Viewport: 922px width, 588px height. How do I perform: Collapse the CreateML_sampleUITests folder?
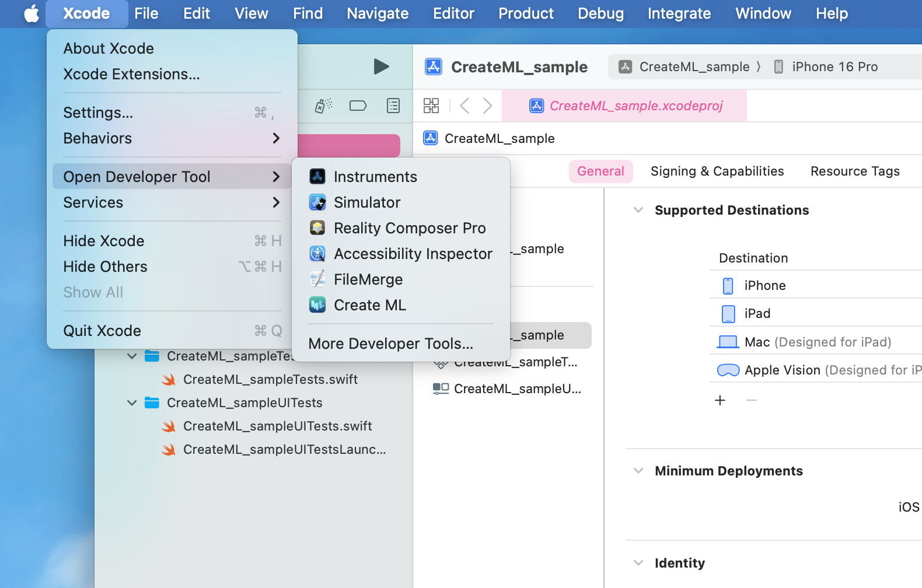point(132,403)
